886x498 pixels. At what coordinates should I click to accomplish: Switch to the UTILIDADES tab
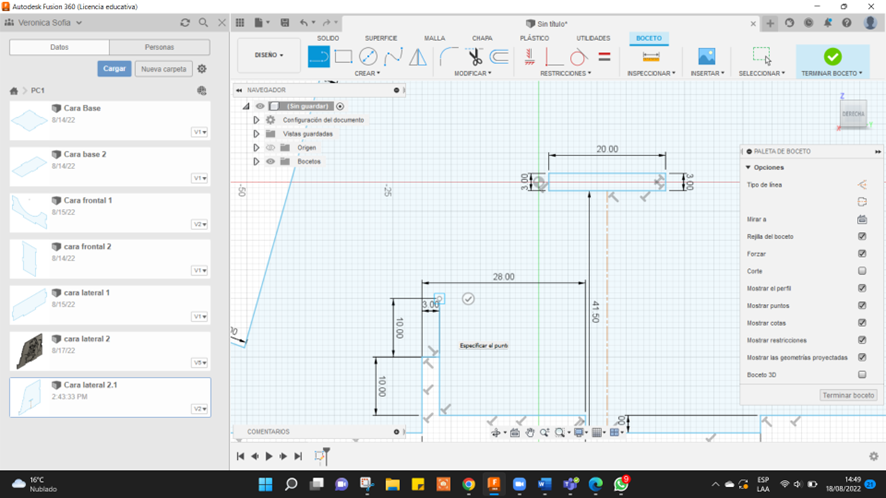593,38
